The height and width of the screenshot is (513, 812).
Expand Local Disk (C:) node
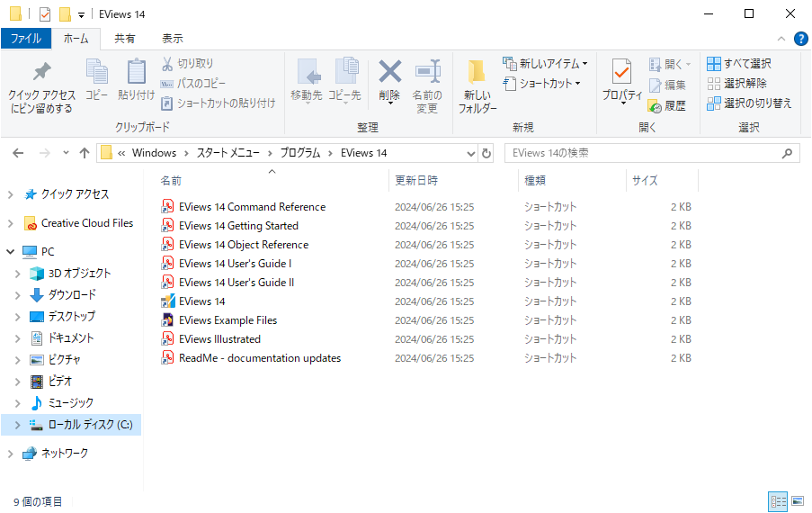[18, 425]
